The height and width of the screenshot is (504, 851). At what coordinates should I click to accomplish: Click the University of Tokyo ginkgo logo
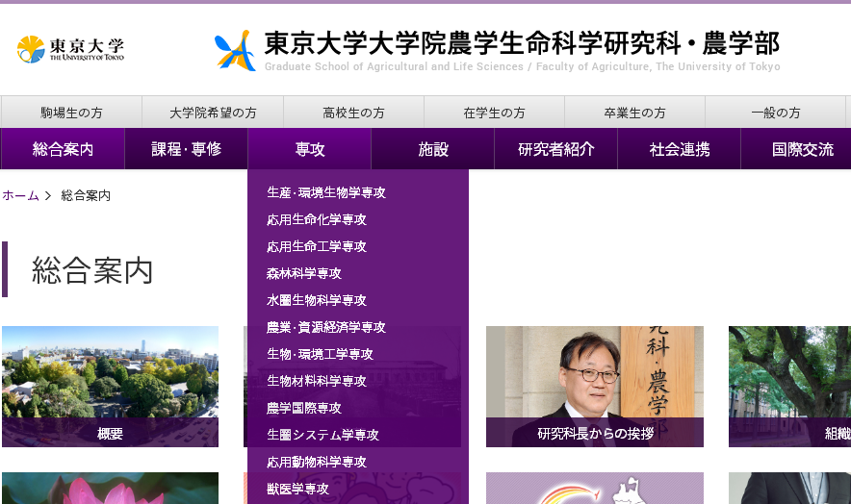click(70, 49)
